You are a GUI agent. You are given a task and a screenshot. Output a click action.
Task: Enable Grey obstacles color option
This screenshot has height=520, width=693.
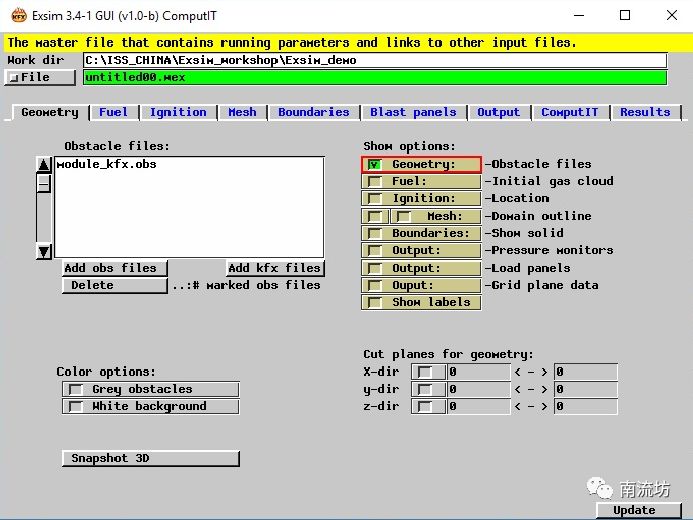pos(76,389)
